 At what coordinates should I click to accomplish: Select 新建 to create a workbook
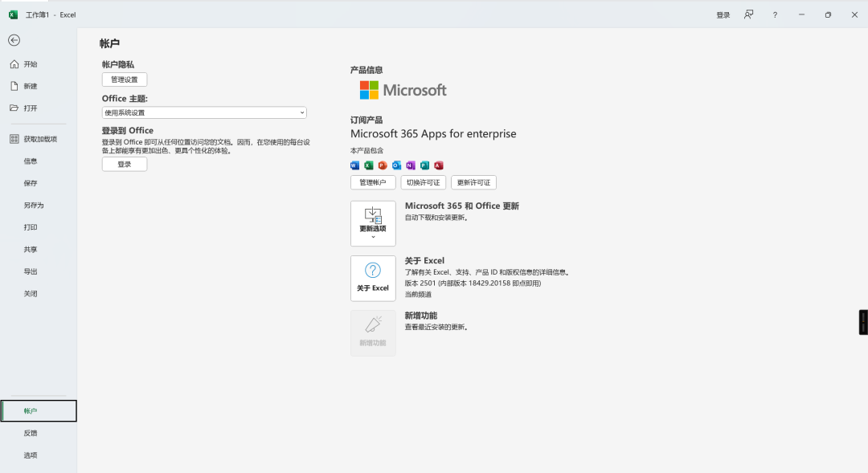(39, 86)
